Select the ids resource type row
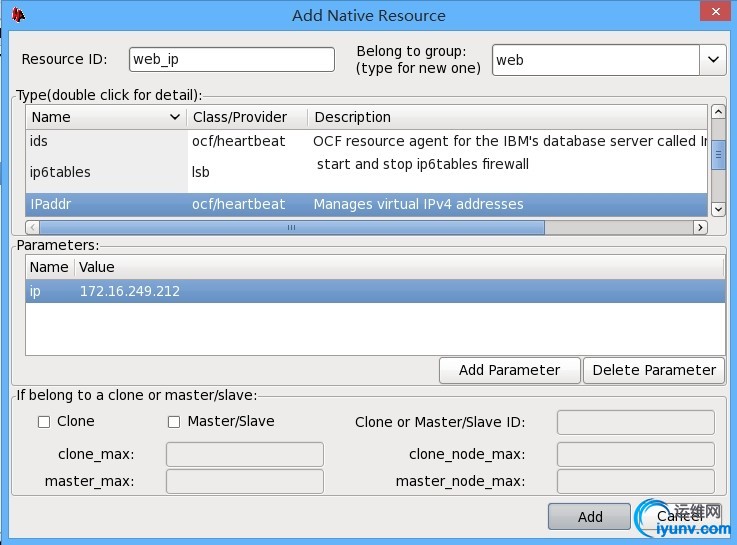The height and width of the screenshot is (545, 737). (x=367, y=141)
